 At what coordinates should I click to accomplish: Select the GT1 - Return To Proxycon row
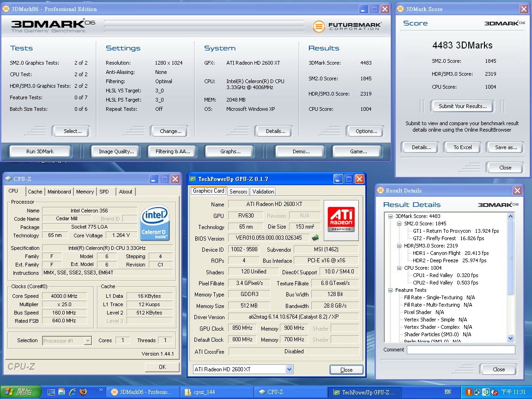456,231
